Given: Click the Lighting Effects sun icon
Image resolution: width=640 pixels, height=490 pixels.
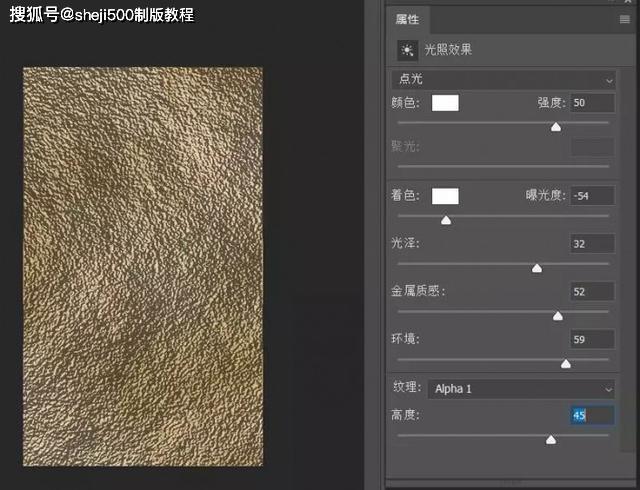Looking at the screenshot, I should click(x=407, y=50).
